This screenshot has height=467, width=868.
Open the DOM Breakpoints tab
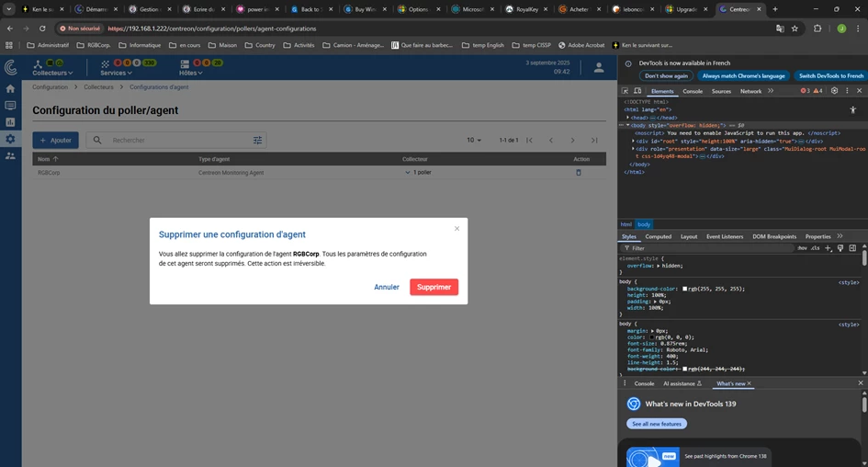coord(774,236)
